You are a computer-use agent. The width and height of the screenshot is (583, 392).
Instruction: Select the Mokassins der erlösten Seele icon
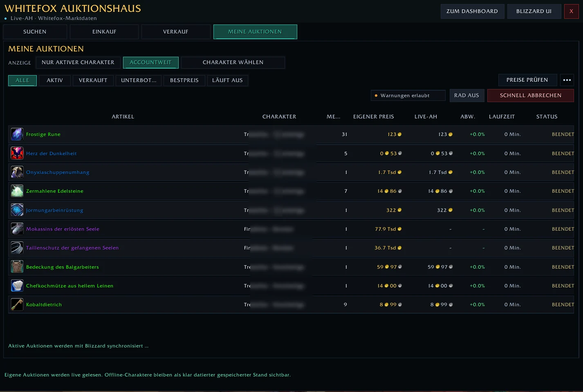[17, 229]
